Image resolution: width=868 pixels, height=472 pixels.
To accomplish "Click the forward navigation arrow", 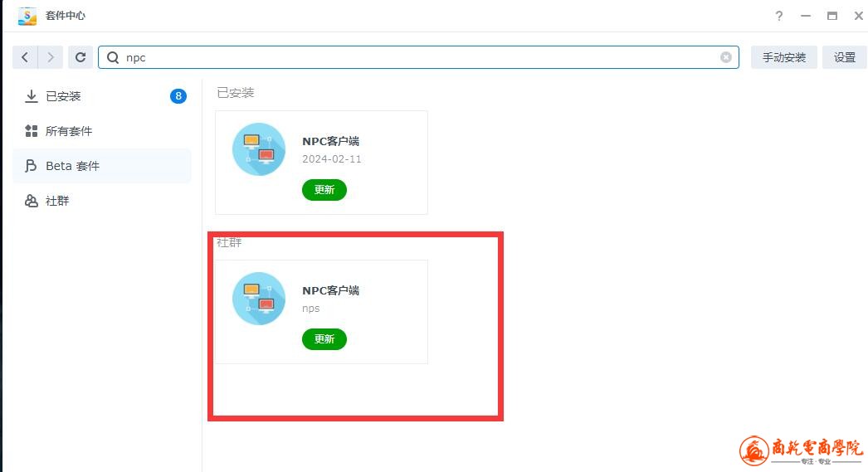I will tap(51, 57).
